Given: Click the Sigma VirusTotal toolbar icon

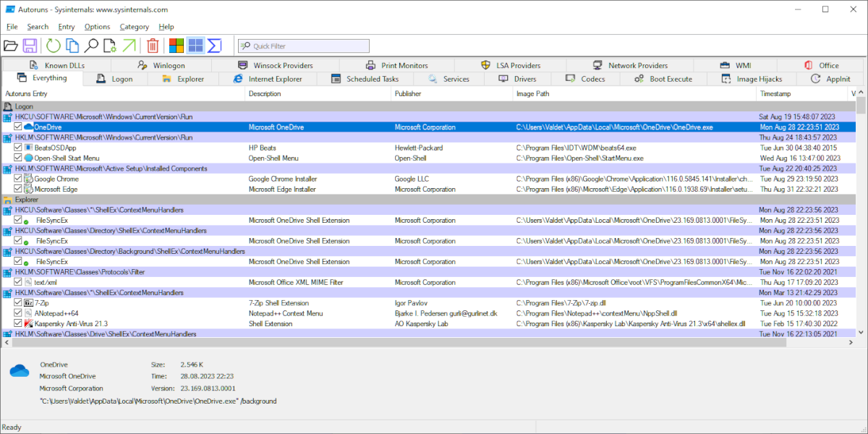Looking at the screenshot, I should point(214,46).
